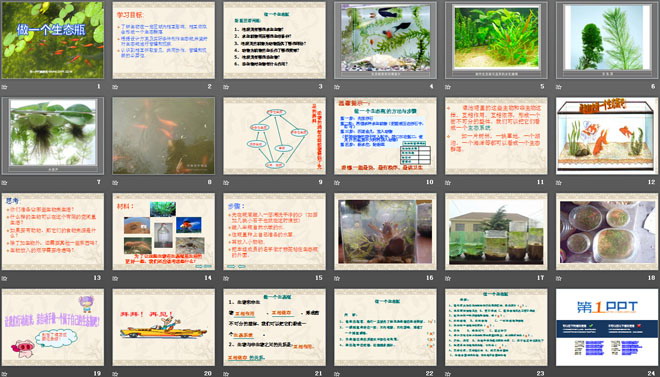This screenshot has width=660, height=377.
Task: Select slide 9 oval relationship diagram thumbnail
Action: (x=274, y=136)
